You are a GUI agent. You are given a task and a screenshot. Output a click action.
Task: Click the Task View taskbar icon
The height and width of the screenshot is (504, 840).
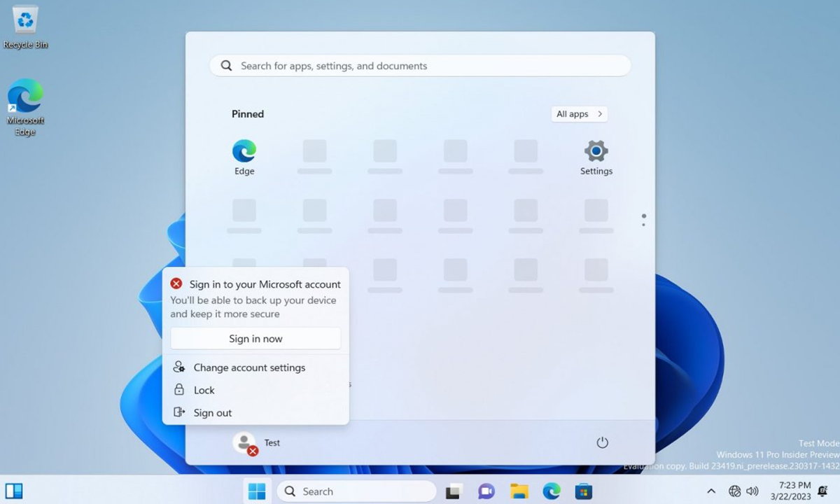(453, 491)
